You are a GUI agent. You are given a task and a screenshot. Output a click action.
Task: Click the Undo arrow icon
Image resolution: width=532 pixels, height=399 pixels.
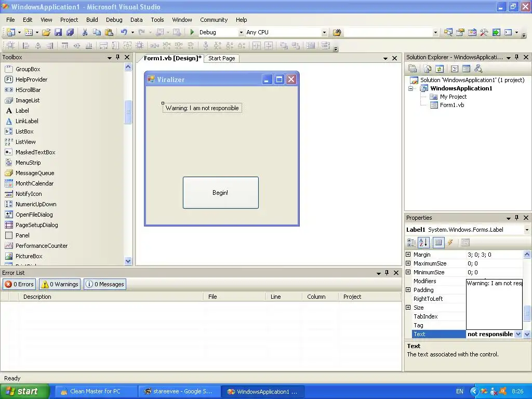[124, 32]
